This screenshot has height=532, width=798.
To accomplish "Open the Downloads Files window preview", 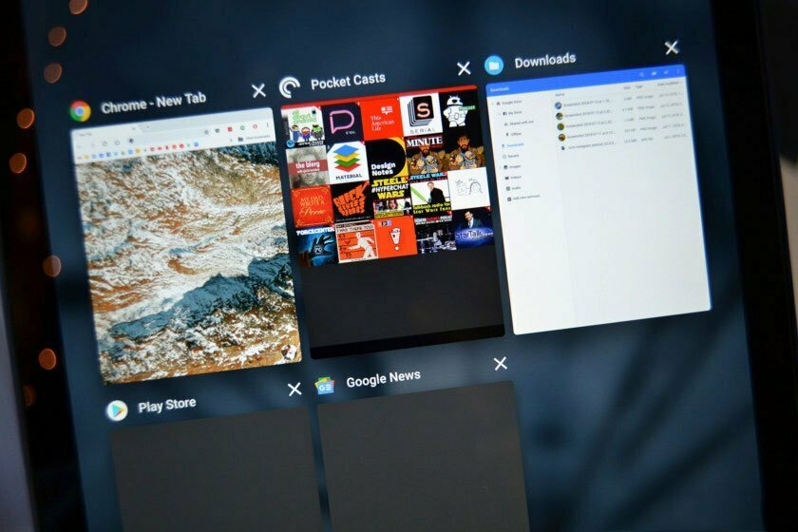I will pos(598,199).
